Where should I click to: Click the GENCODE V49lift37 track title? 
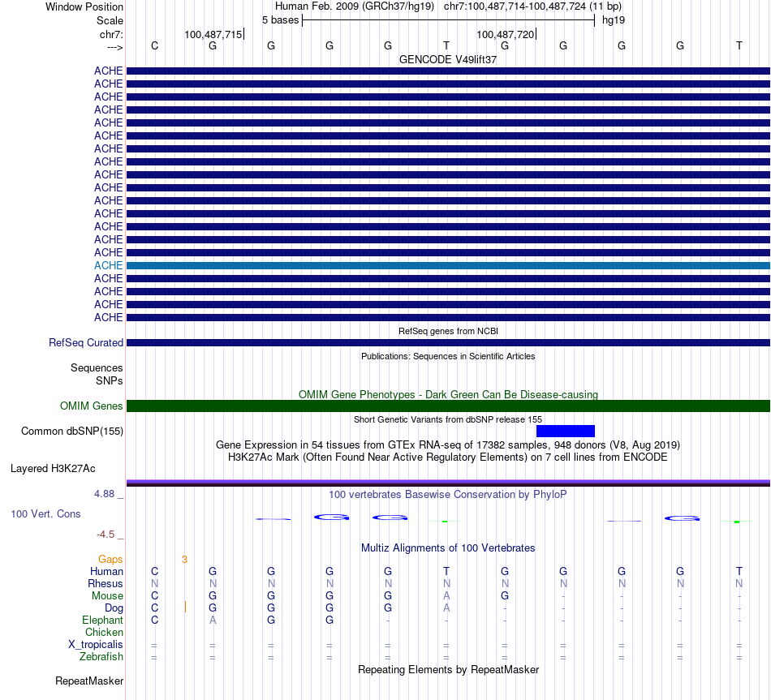[x=448, y=59]
